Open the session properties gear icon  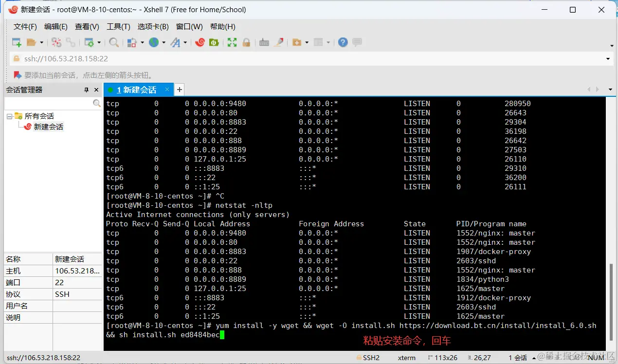click(89, 42)
